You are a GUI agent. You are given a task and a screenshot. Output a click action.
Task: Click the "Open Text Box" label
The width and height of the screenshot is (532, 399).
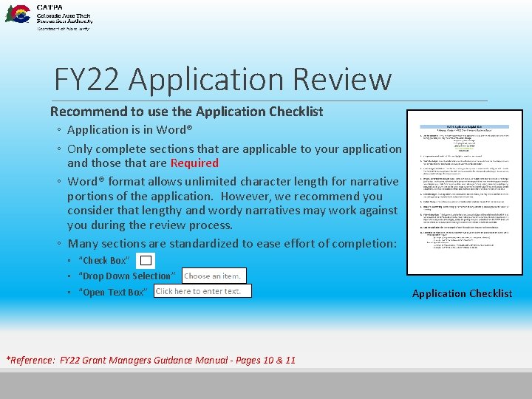(x=113, y=292)
